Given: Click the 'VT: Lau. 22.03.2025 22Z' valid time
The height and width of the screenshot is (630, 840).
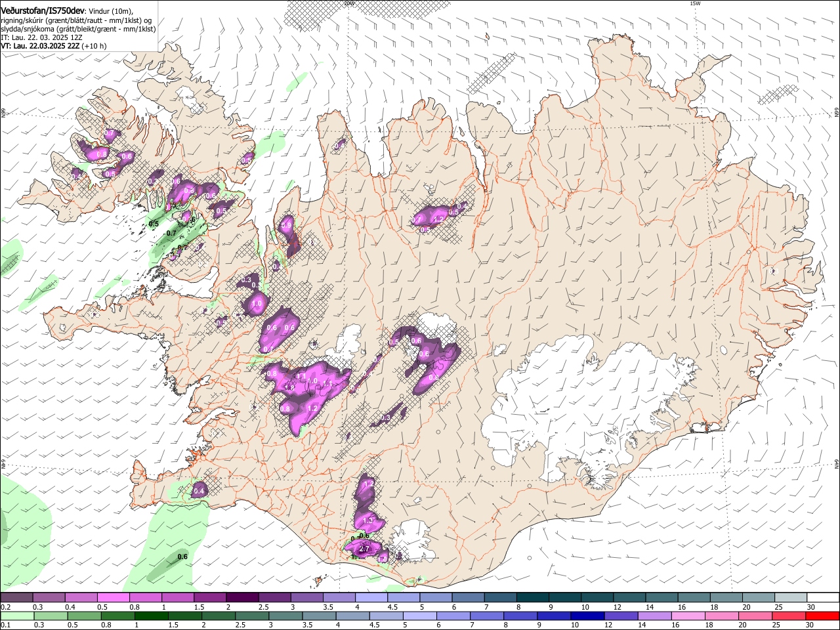Looking at the screenshot, I should (x=40, y=46).
